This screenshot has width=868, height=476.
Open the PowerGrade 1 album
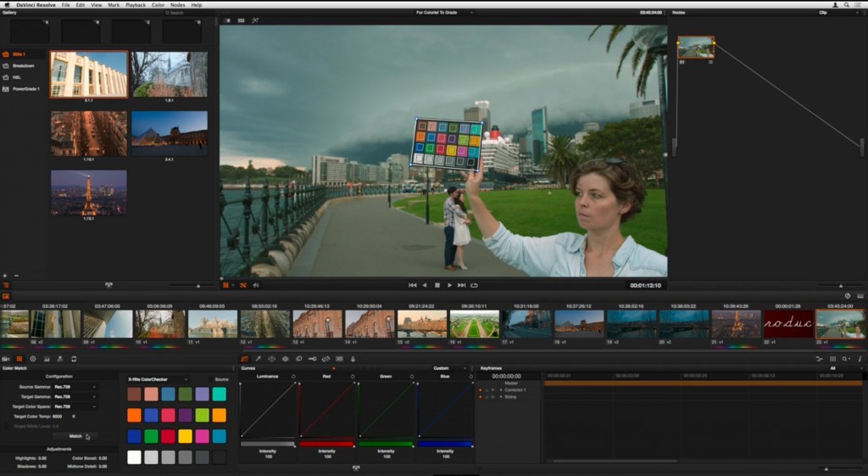tap(25, 88)
